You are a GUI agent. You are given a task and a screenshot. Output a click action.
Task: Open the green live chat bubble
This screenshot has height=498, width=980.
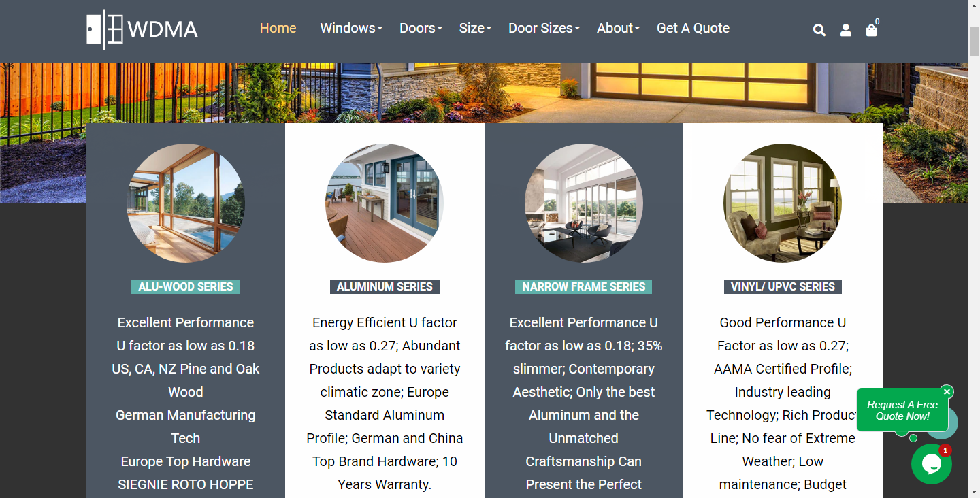[932, 464]
